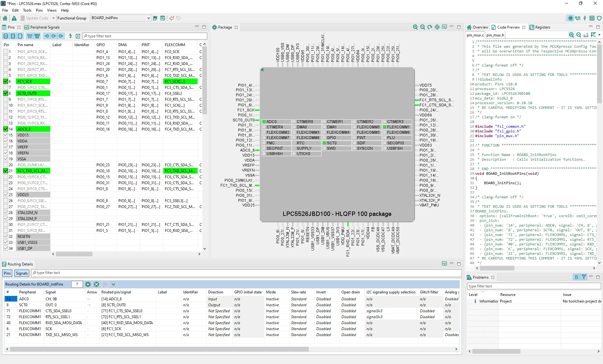The height and width of the screenshot is (364, 603).
Task: Add a new routing row with plus icon
Action: point(88,284)
